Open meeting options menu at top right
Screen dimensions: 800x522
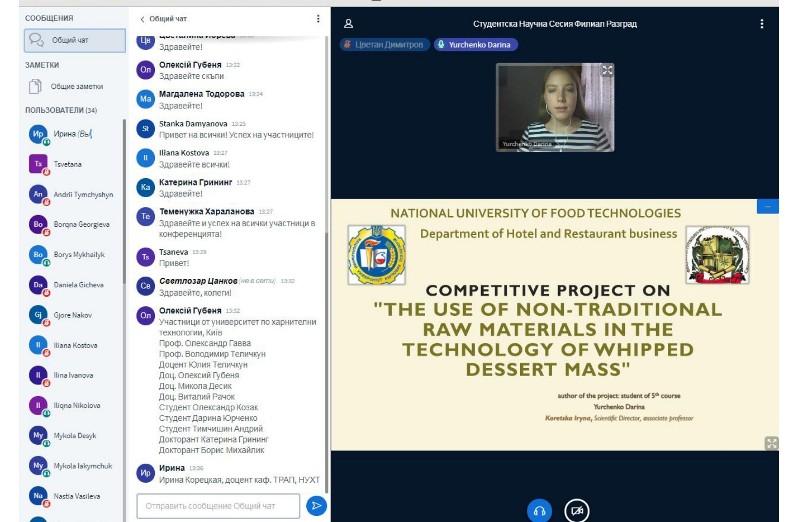(x=762, y=23)
